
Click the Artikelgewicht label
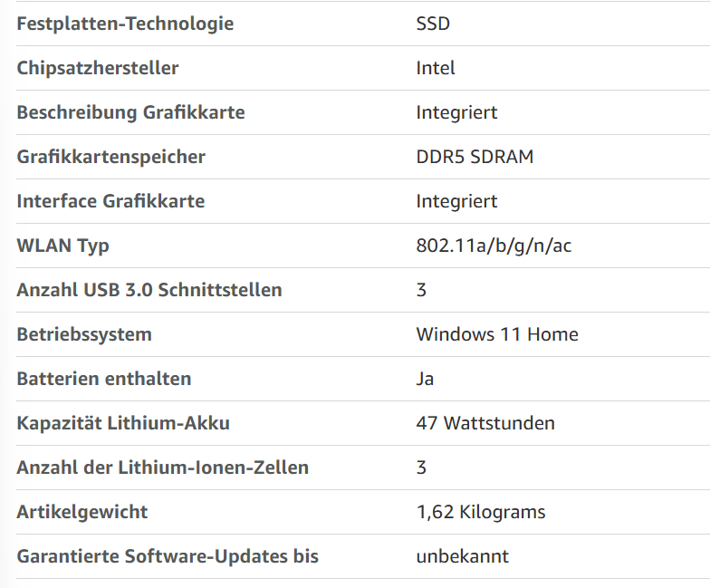click(x=82, y=512)
